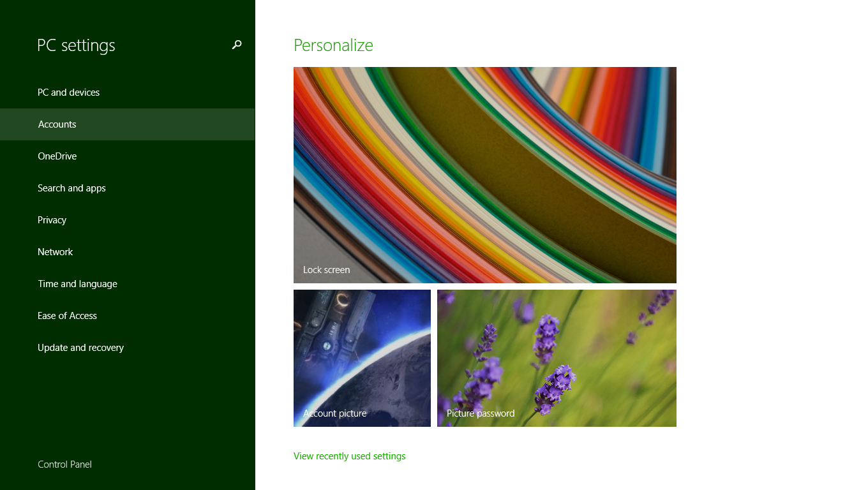This screenshot has width=868, height=490.
Task: Open Ease of Access settings
Action: [128, 316]
